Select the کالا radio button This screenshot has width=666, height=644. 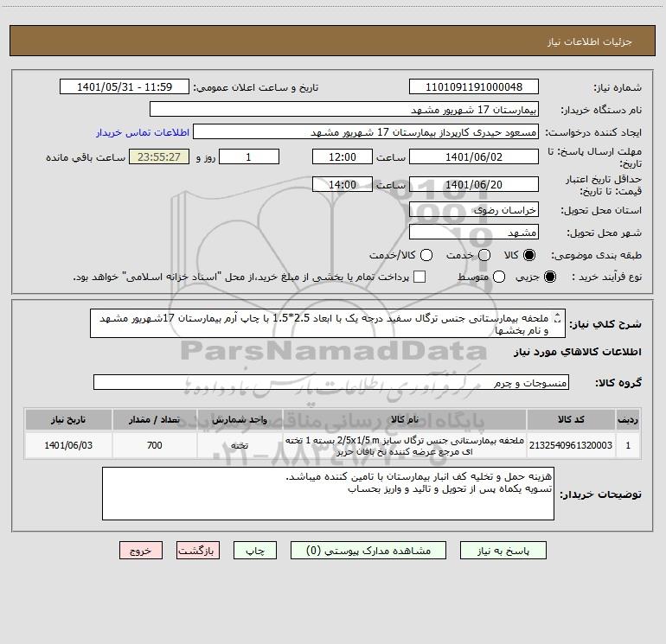pyautogui.click(x=529, y=255)
